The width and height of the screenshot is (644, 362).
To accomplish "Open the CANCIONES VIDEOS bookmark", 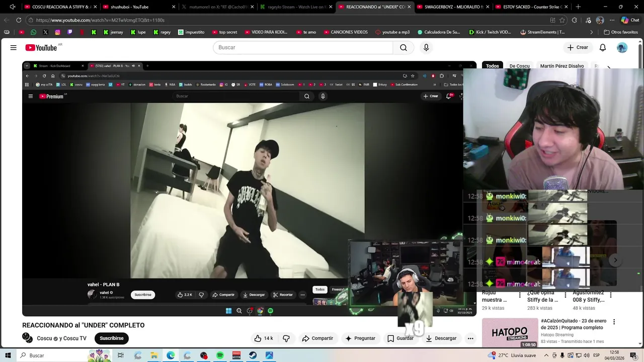I will coord(346,32).
